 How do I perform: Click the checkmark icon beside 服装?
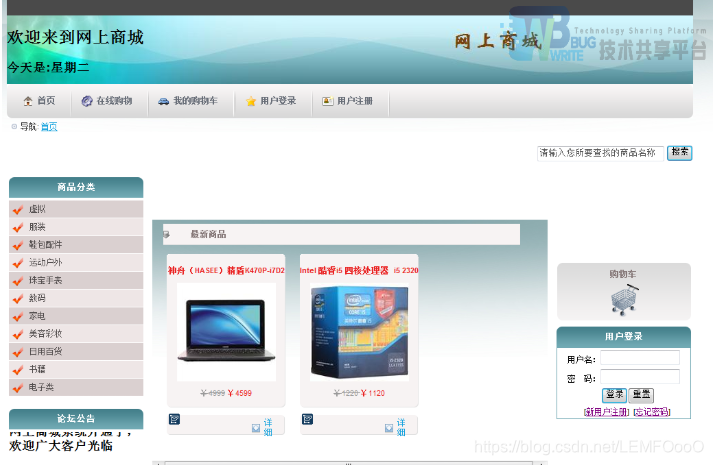(x=18, y=227)
